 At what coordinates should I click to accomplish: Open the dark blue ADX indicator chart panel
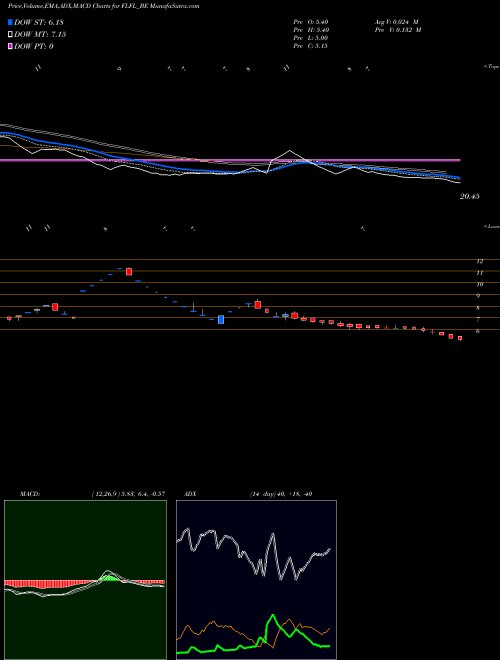(256, 580)
